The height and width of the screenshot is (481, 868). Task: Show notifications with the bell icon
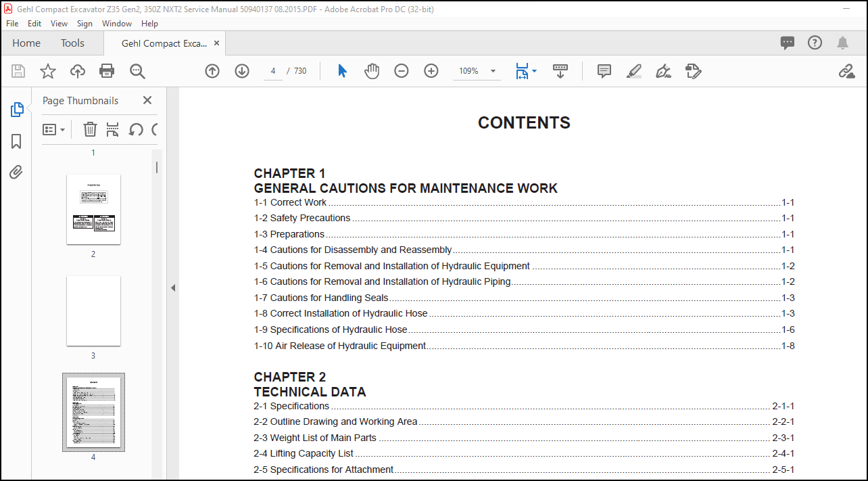point(842,43)
